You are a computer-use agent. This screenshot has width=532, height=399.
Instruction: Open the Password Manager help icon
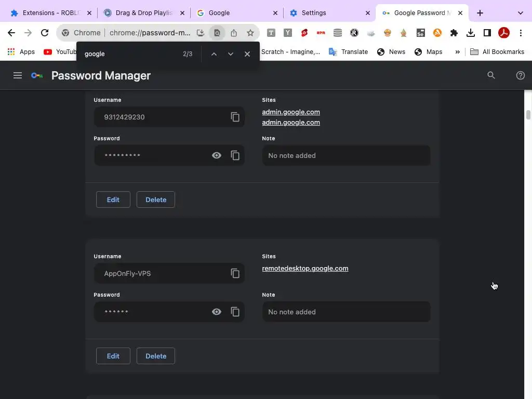(520, 75)
